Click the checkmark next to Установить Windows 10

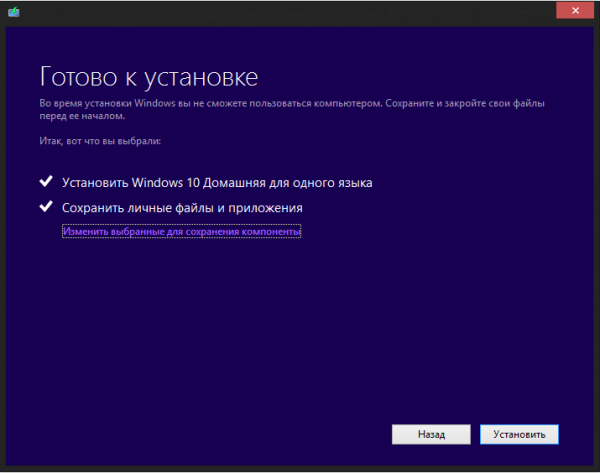(x=46, y=181)
